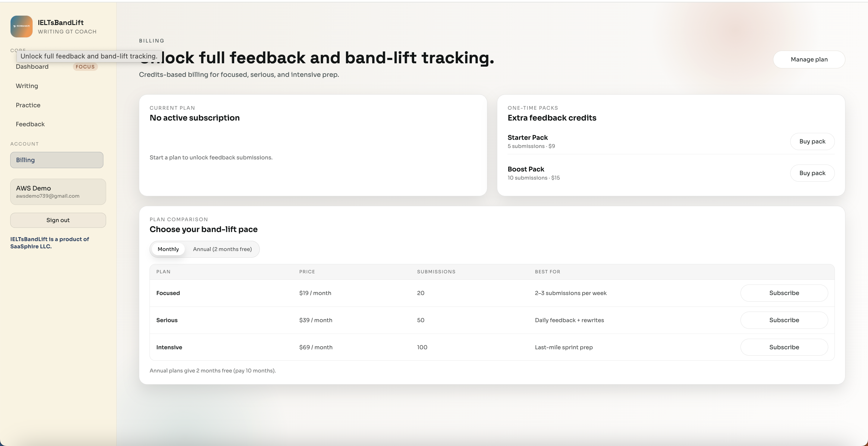
Task: Click the IELTsBandLift app logo icon
Action: (21, 26)
